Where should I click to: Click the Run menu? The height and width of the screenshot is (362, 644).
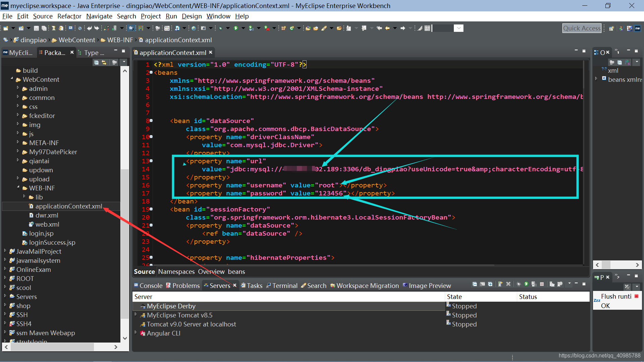tap(170, 16)
